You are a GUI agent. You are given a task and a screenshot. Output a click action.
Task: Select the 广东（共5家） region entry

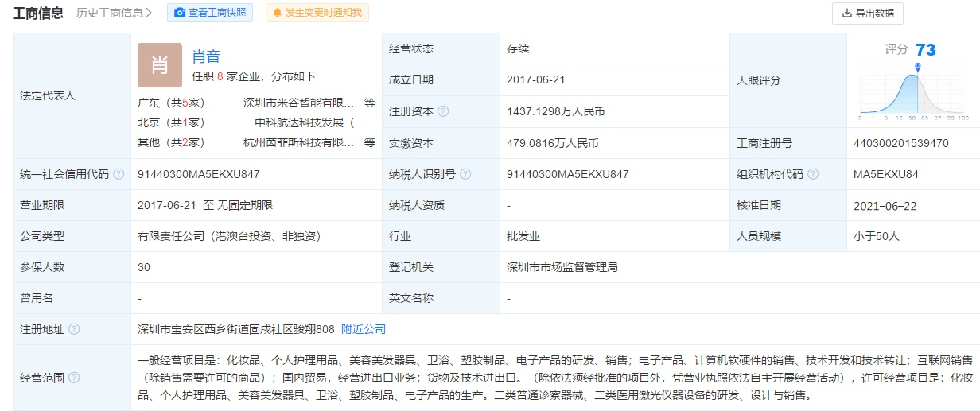pos(171,103)
